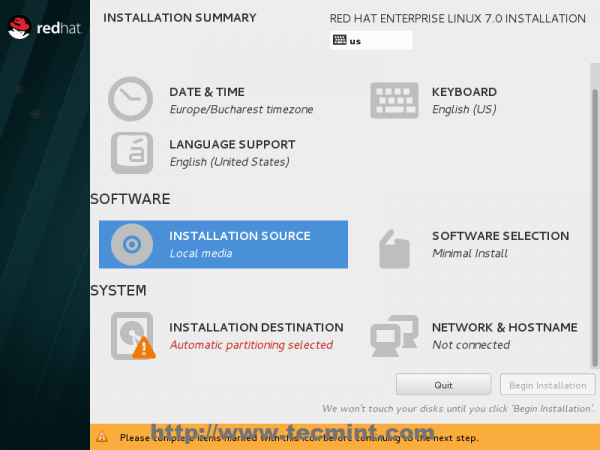Open LANGUAGE SUPPORT English (United States) entry
This screenshot has width=600, height=450.
click(232, 153)
